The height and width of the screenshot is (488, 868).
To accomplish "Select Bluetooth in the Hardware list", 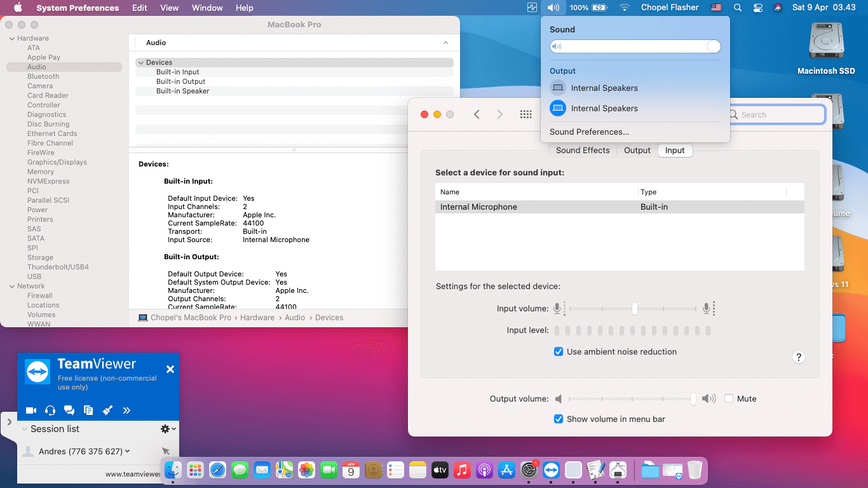I will 43,76.
